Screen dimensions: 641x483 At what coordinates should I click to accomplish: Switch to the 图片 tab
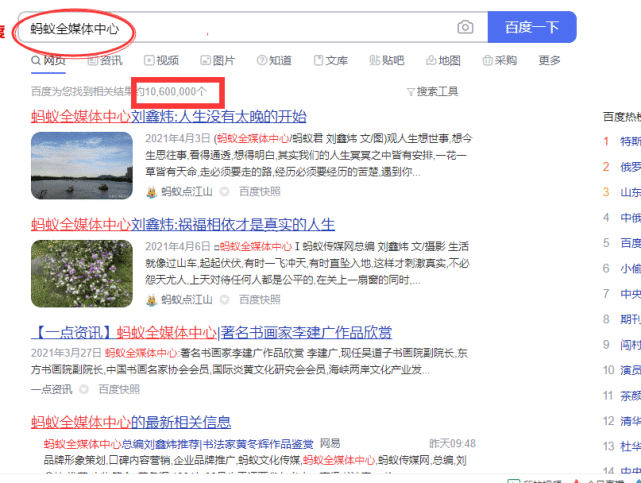(x=217, y=60)
